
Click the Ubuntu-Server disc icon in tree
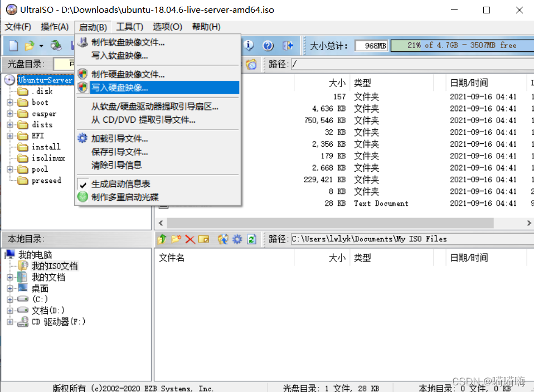coord(10,80)
